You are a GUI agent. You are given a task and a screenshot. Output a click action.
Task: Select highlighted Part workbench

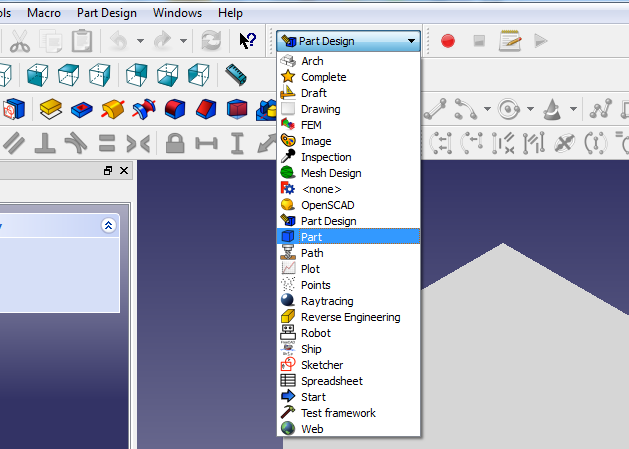348,237
